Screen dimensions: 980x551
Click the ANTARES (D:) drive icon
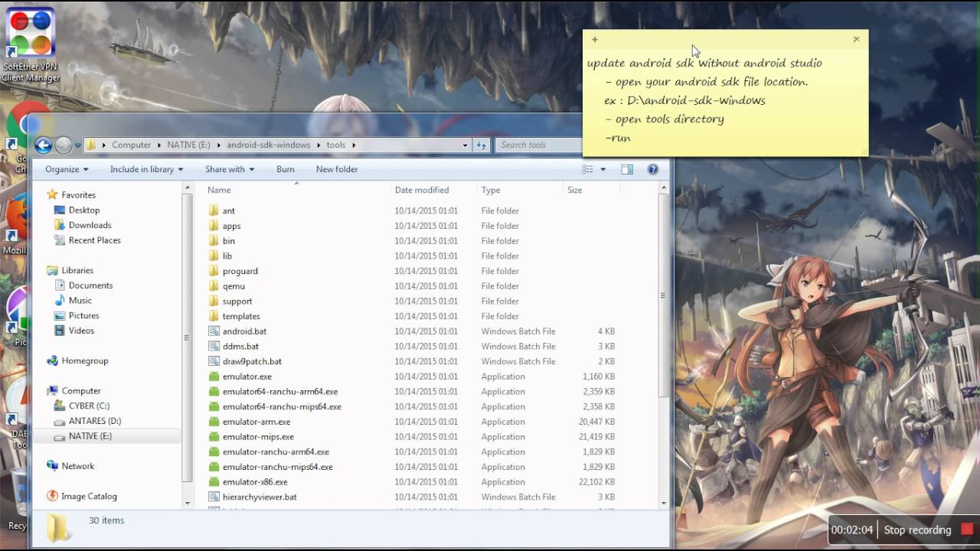pos(60,421)
